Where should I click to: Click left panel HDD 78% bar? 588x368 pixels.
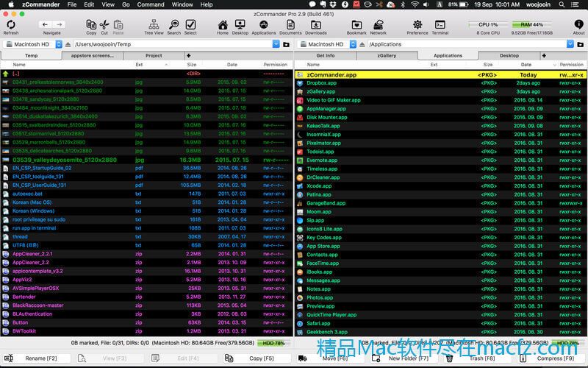(x=273, y=343)
